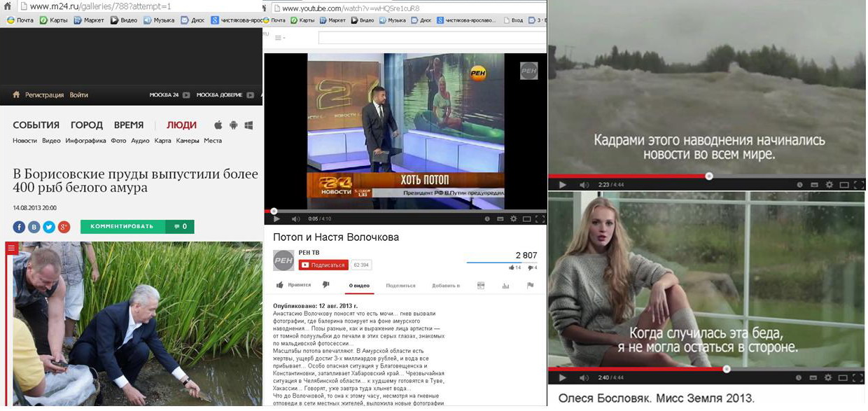Viewport: 868px width, 411px height.
Task: Dislike the Потоп и Настя Волочкова video
Action: tap(325, 285)
